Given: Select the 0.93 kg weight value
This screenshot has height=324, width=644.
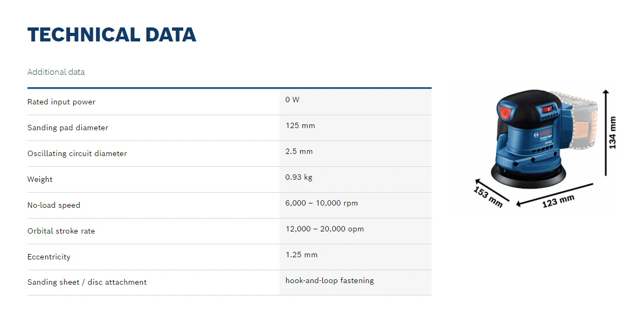Looking at the screenshot, I should [x=299, y=177].
